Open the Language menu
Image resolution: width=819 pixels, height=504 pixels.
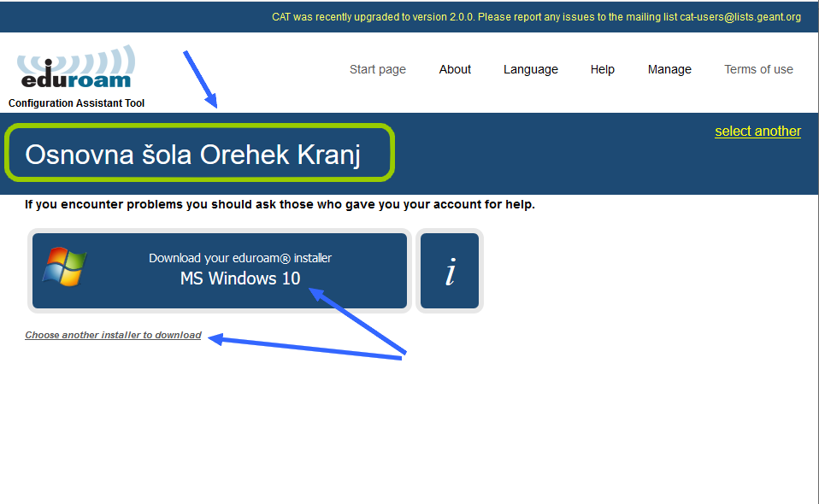tap(531, 69)
